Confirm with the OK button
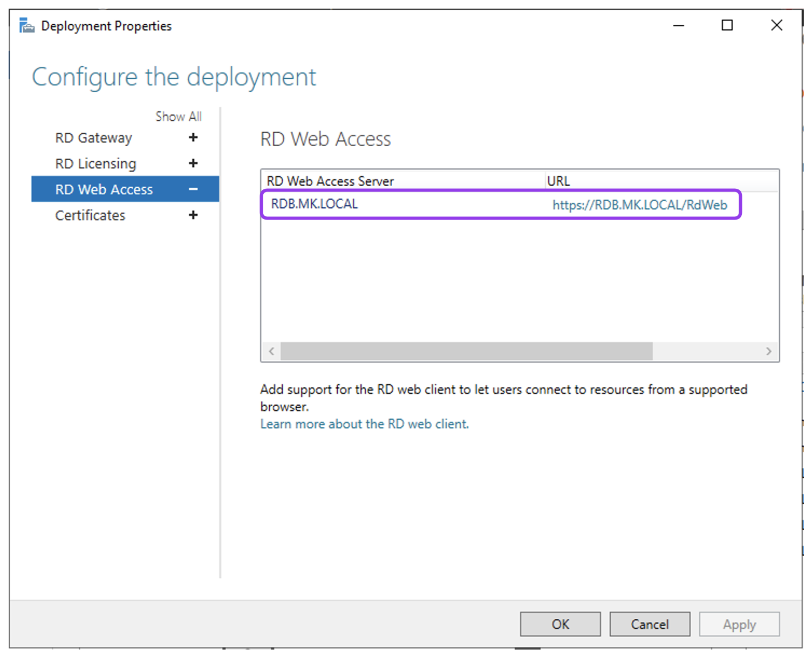812x662 pixels. tap(561, 624)
